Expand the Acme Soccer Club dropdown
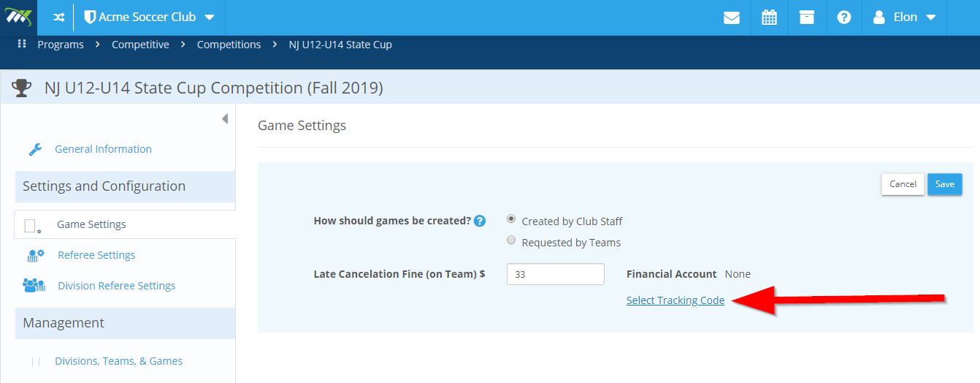 (150, 17)
